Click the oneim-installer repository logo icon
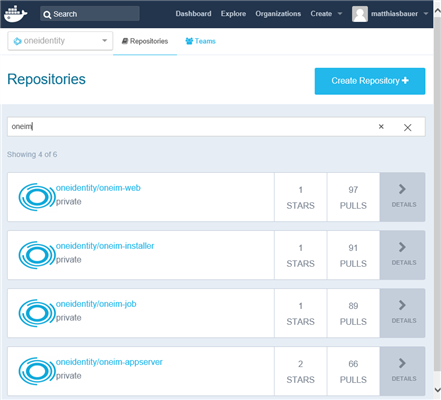Viewport: 441px width, 400px height. tap(36, 255)
